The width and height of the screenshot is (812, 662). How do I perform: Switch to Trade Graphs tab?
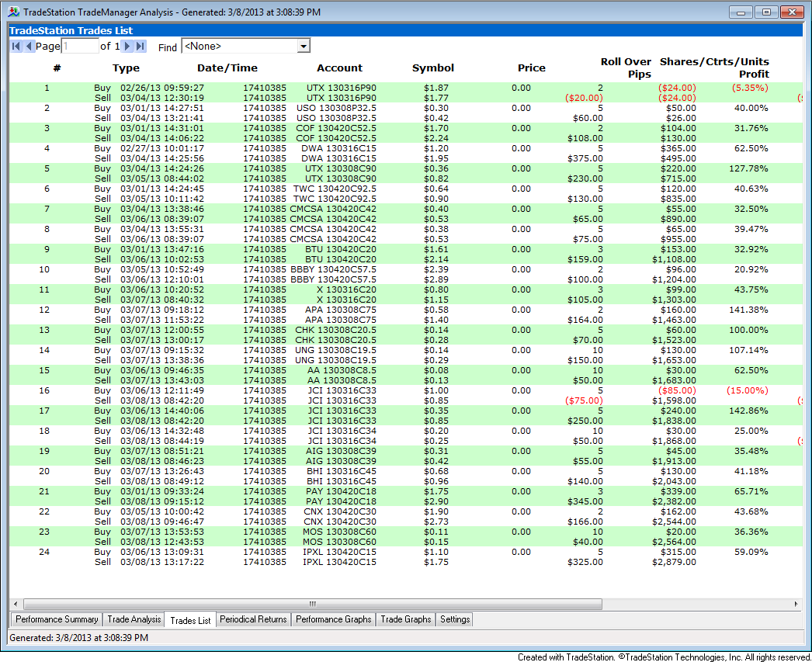pyautogui.click(x=406, y=619)
